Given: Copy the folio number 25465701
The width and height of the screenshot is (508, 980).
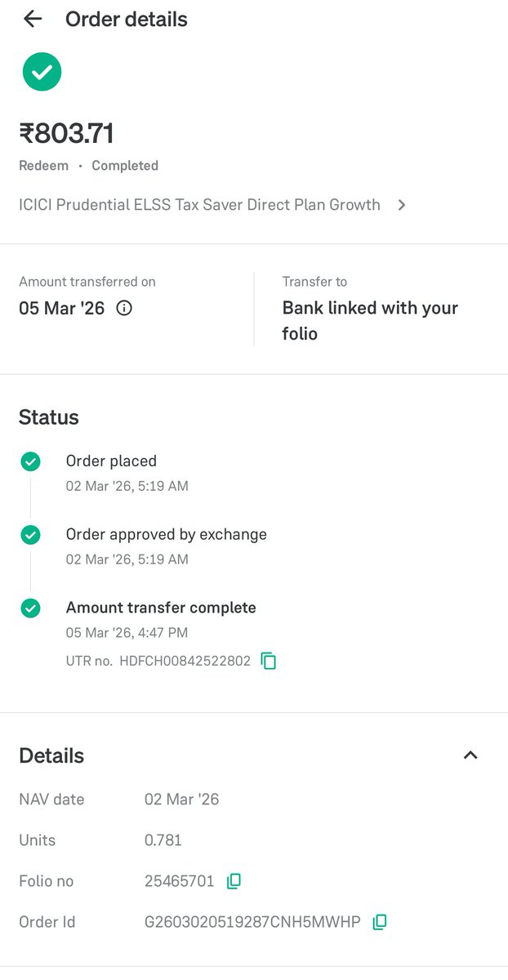Looking at the screenshot, I should 234,881.
